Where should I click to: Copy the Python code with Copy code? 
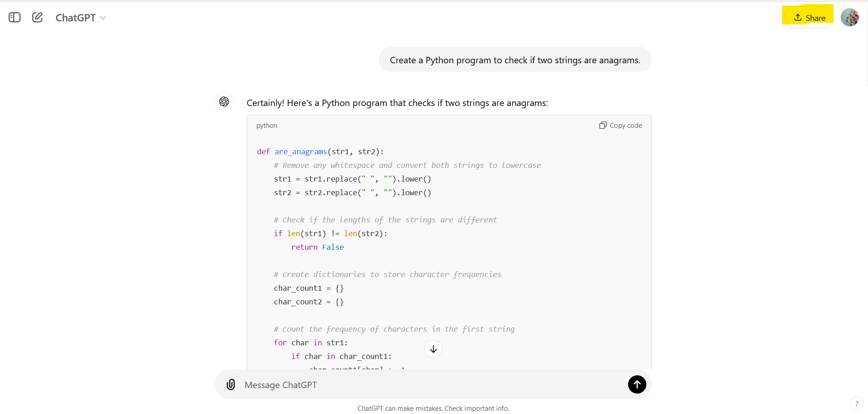pos(620,126)
